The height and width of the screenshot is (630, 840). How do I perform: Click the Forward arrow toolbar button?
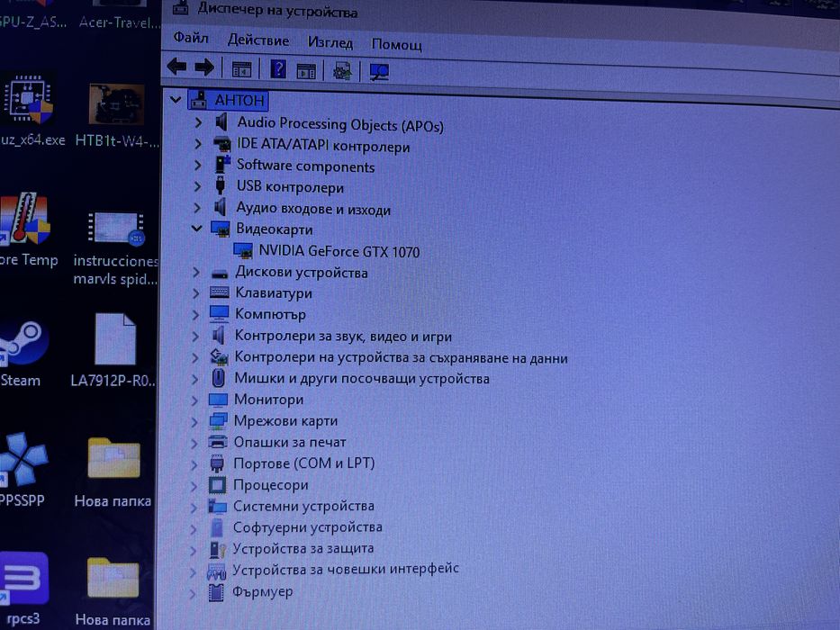(x=204, y=67)
